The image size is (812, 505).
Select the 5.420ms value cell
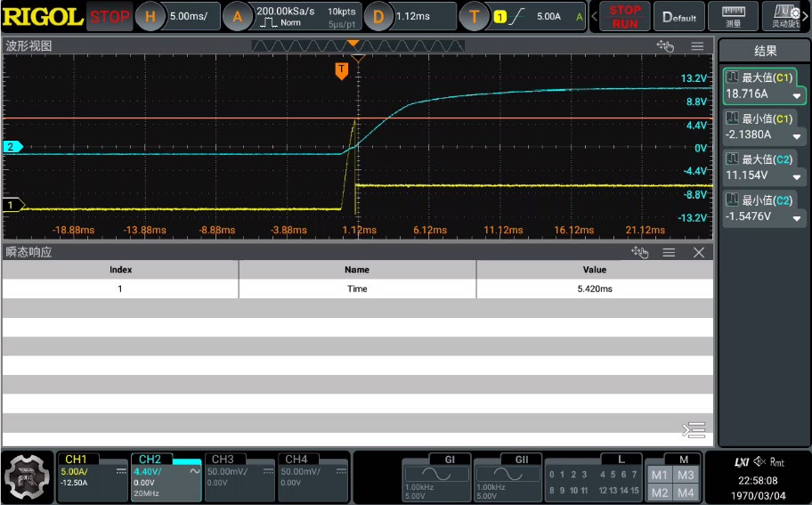pos(595,289)
